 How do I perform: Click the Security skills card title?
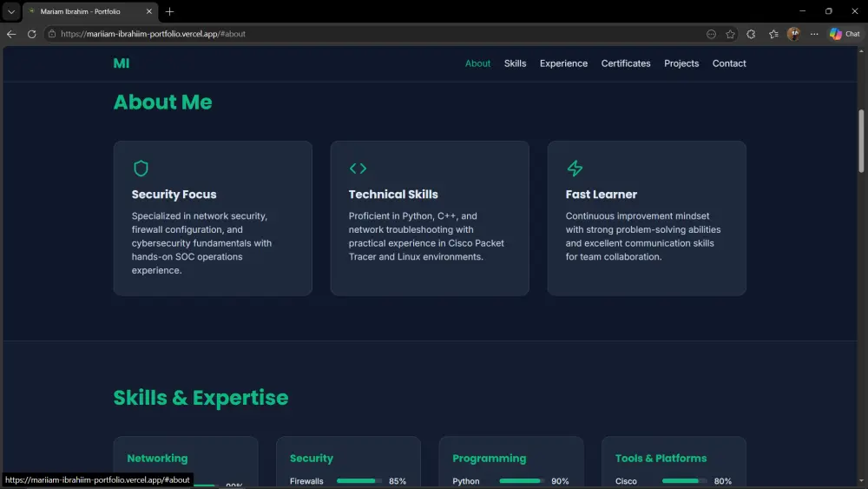point(311,458)
